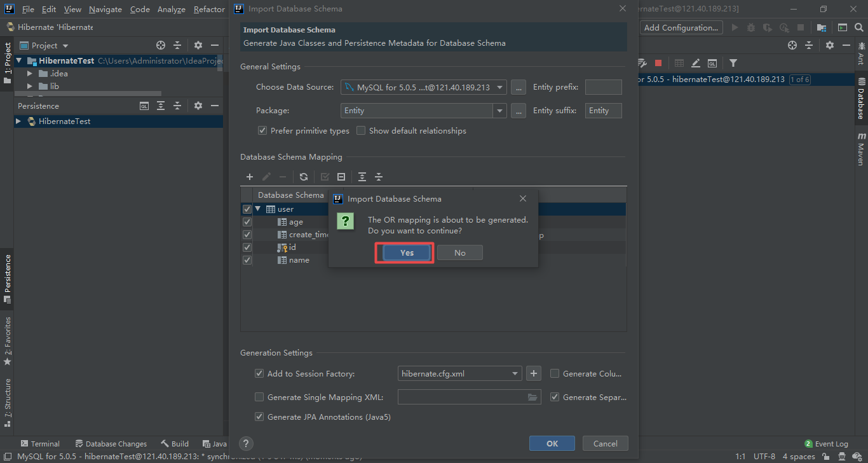Open the Choose Data Source dropdown
This screenshot has height=463, width=868.
tap(499, 87)
